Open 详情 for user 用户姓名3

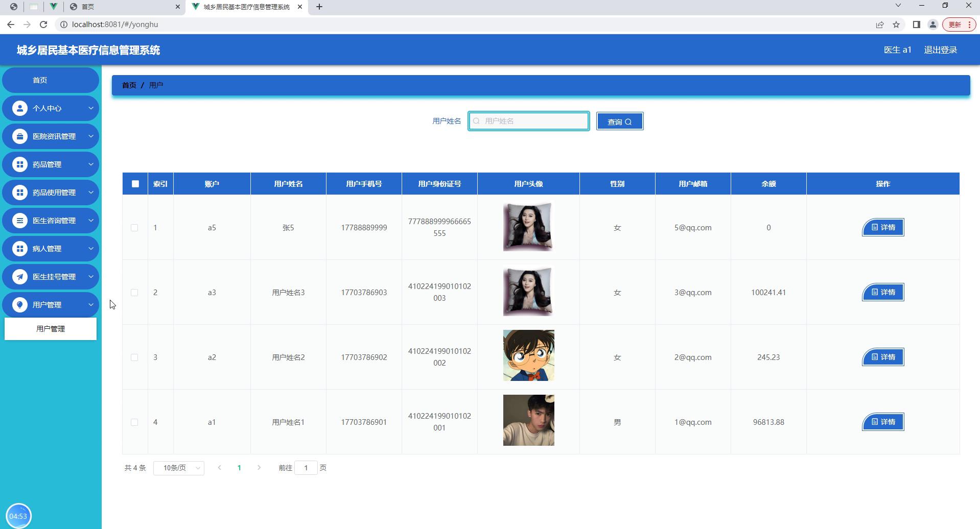(x=883, y=293)
